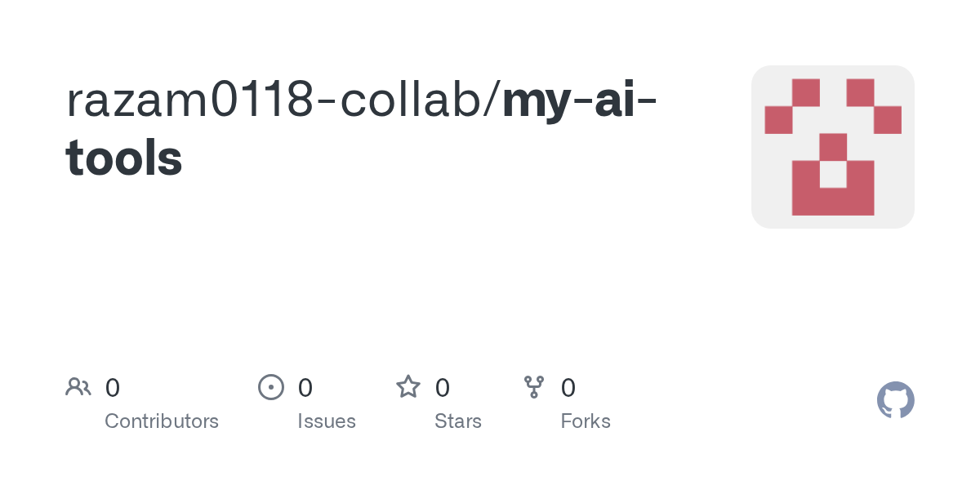Image resolution: width=980 pixels, height=490 pixels.
Task: Select the Forks label
Action: tap(586, 421)
